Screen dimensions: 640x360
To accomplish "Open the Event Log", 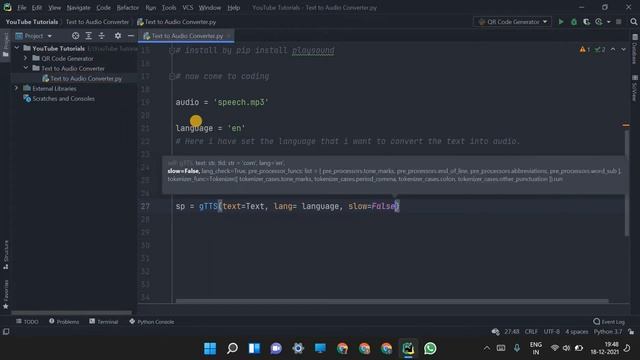I will (609, 322).
